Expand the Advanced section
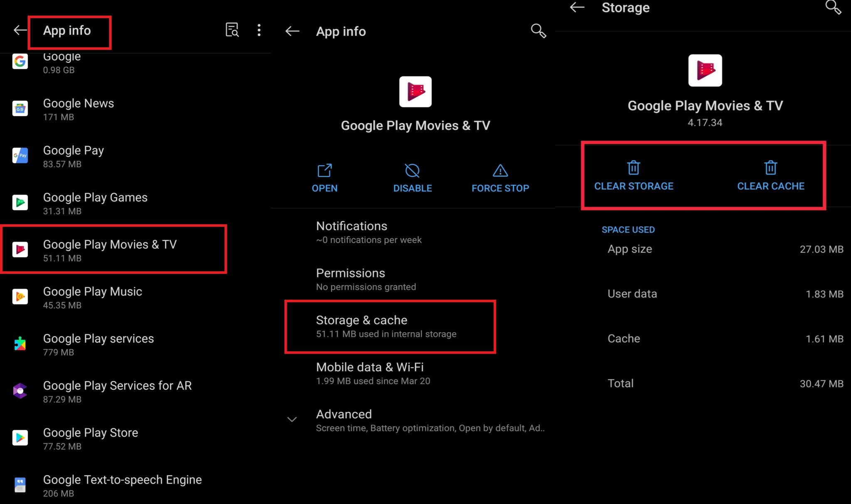The height and width of the screenshot is (504, 851). click(292, 419)
